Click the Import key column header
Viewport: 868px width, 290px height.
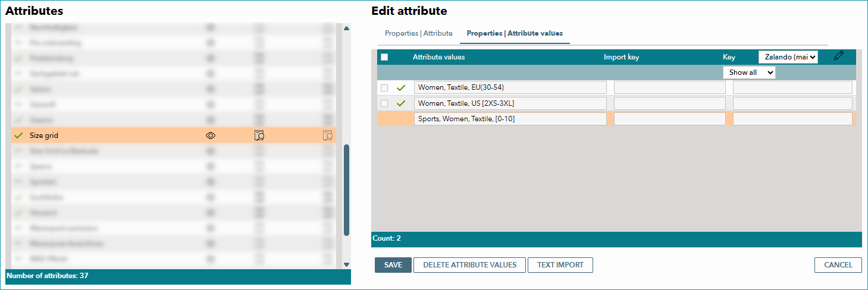621,57
